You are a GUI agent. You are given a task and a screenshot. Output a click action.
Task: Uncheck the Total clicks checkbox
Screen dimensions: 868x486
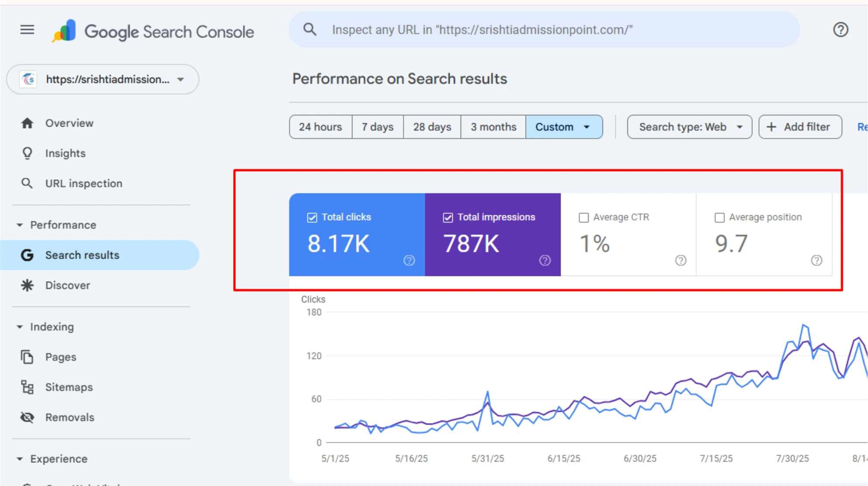[312, 217]
